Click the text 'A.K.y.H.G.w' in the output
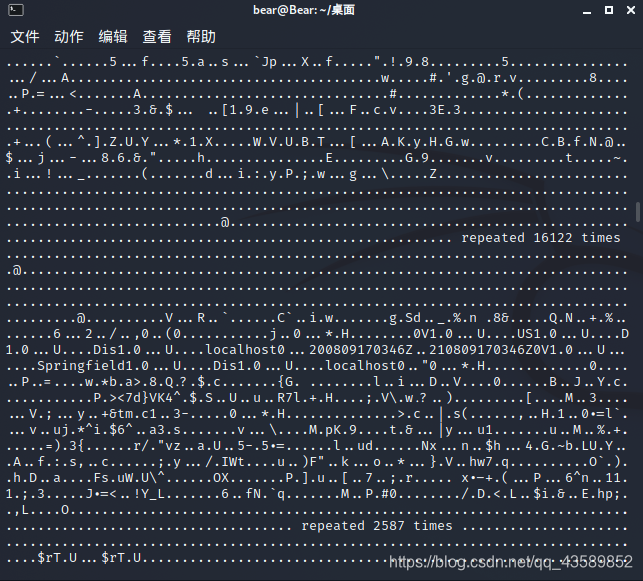Screen dimensions: 643x581 (x=425, y=142)
